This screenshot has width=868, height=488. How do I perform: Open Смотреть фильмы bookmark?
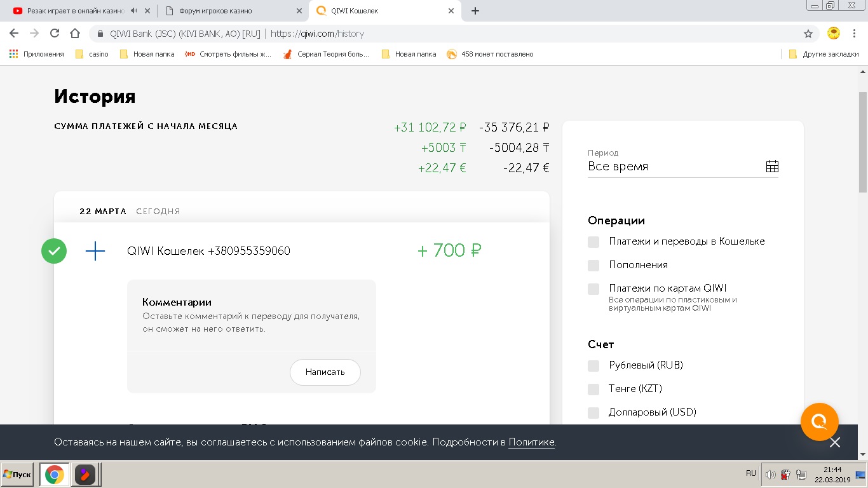tap(228, 54)
